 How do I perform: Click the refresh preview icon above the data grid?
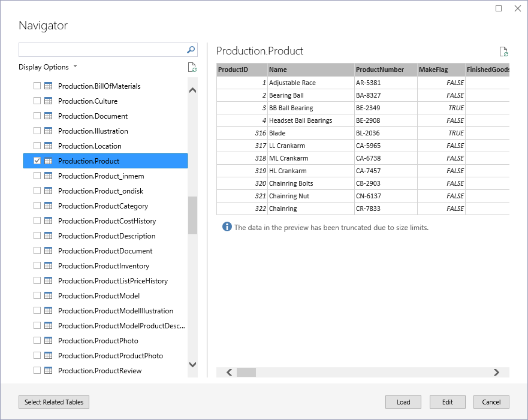(x=503, y=52)
